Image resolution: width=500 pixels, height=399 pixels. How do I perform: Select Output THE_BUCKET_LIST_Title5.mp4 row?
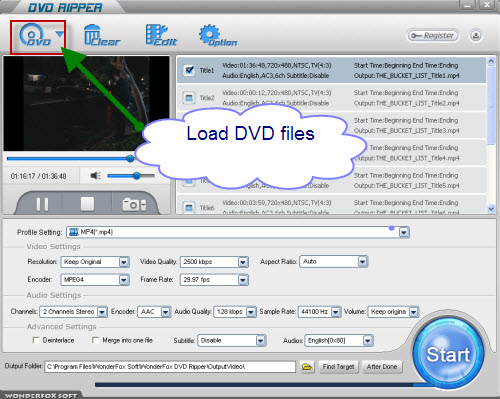coord(406,186)
